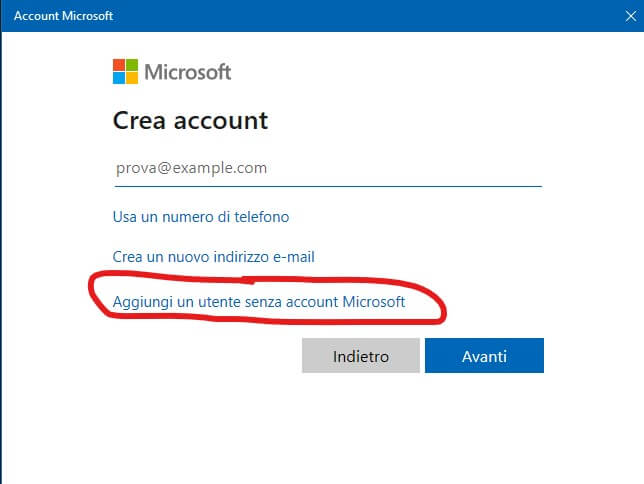Click the Microsoft four-square logo
The height and width of the screenshot is (484, 644).
click(125, 72)
